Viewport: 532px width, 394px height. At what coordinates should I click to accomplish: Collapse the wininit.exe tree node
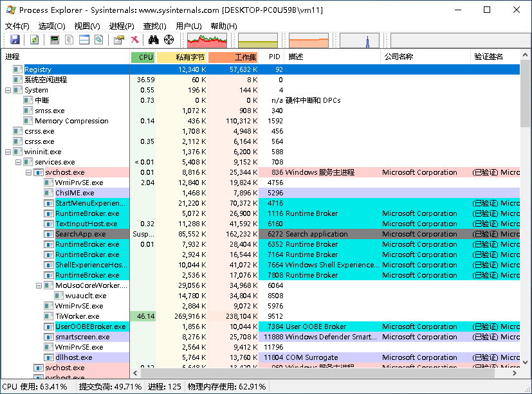click(8, 152)
